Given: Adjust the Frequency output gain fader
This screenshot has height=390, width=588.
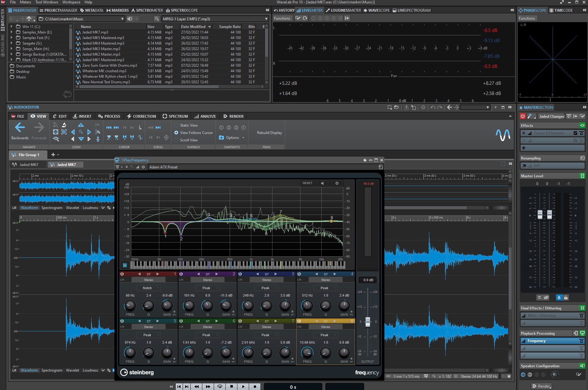Looking at the screenshot, I should point(368,322).
